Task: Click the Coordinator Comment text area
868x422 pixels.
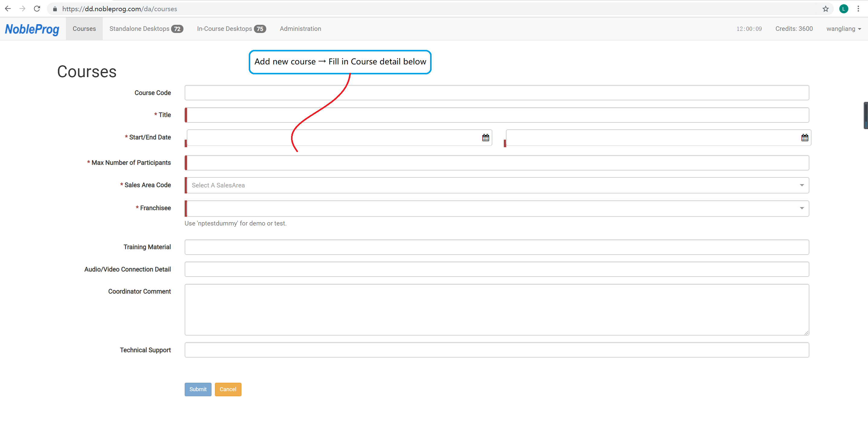Action: pyautogui.click(x=496, y=309)
